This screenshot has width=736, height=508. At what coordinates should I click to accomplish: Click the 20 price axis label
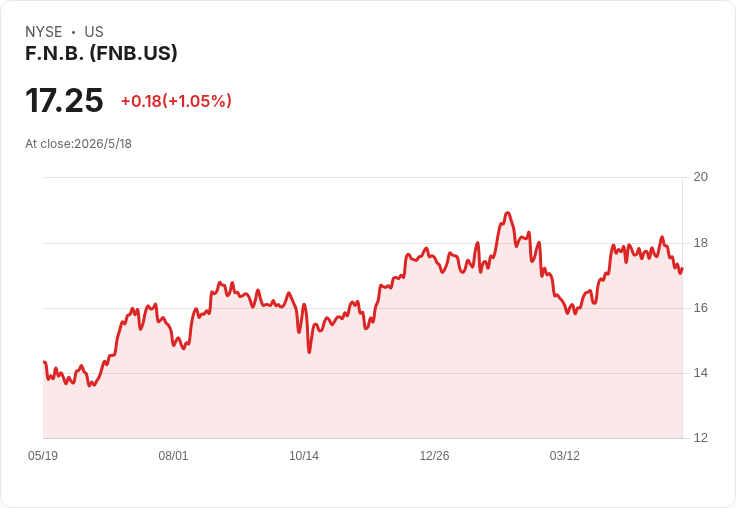click(701, 177)
